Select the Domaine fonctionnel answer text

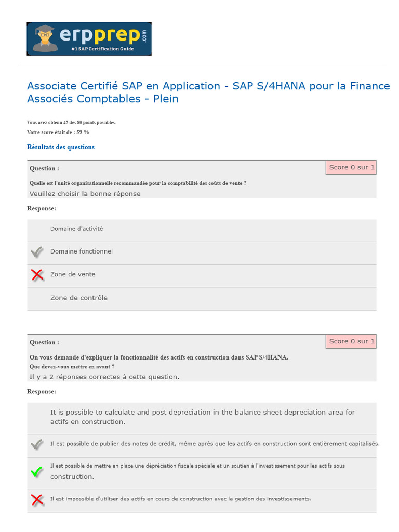[x=82, y=251]
